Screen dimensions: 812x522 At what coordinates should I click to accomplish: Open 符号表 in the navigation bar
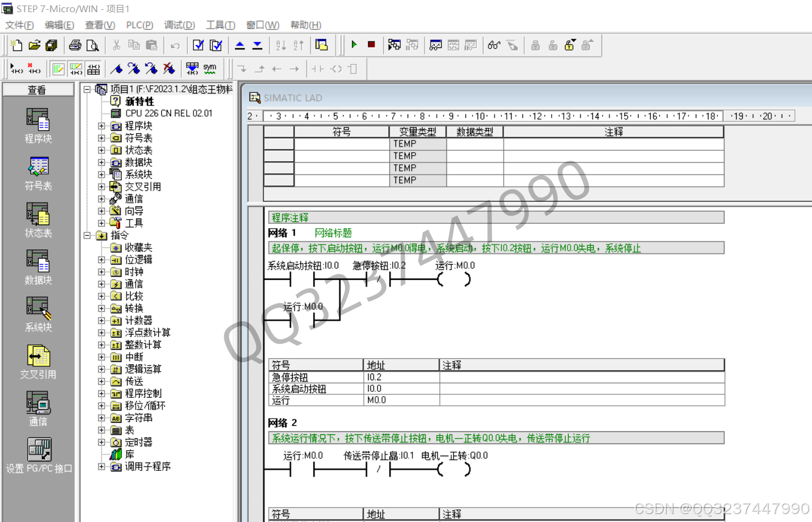click(38, 173)
